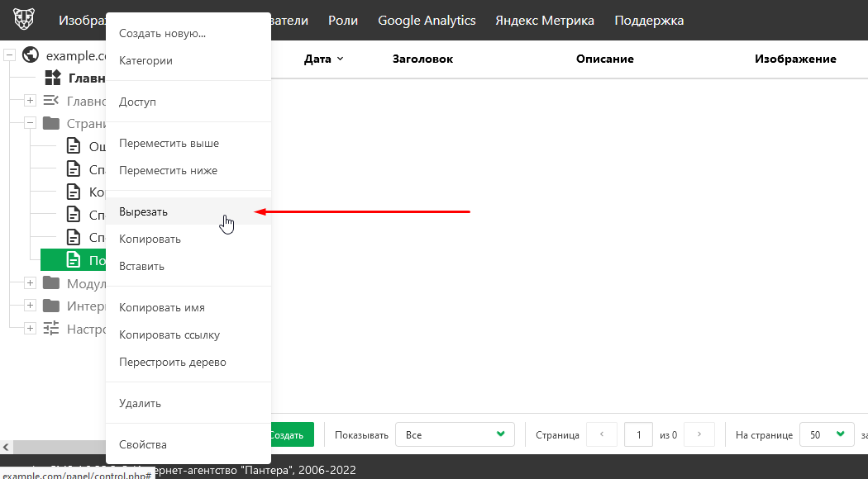The image size is (868, 479).
Task: Click the globe icon beside example.com
Action: (31, 55)
